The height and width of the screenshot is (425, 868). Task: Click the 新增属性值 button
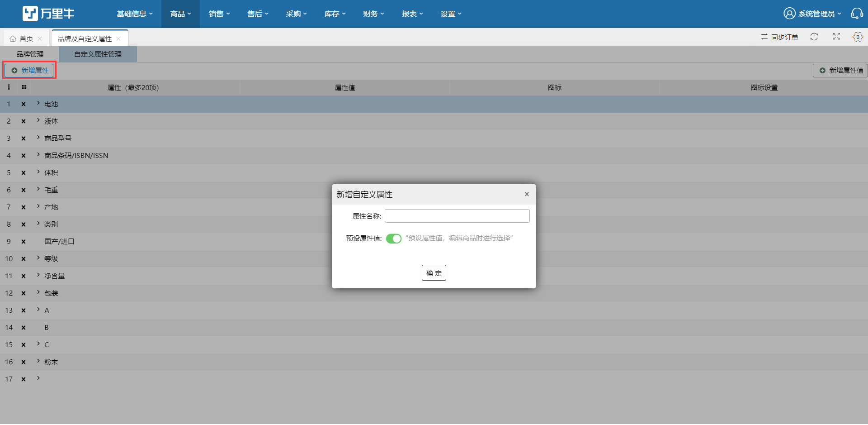(841, 71)
